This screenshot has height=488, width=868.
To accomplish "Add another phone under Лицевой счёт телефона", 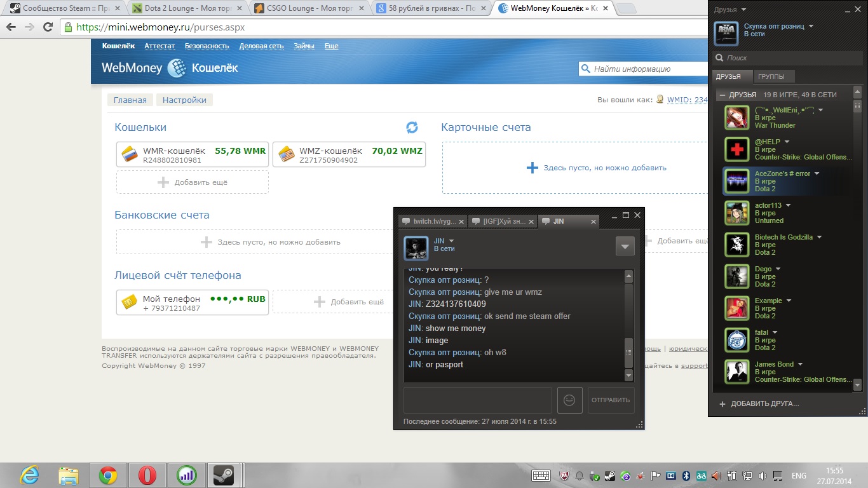I will coord(349,302).
